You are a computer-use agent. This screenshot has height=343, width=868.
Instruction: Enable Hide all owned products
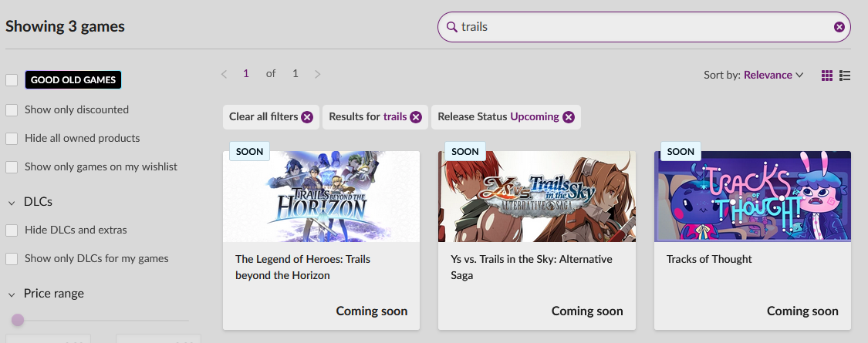12,139
